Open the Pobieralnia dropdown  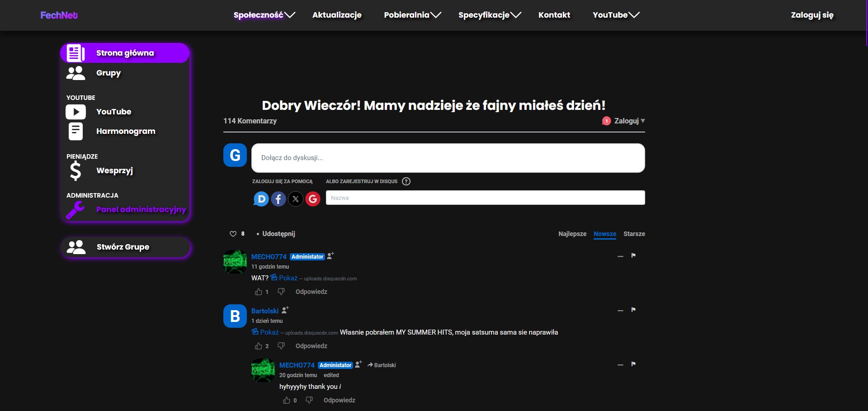pos(412,15)
